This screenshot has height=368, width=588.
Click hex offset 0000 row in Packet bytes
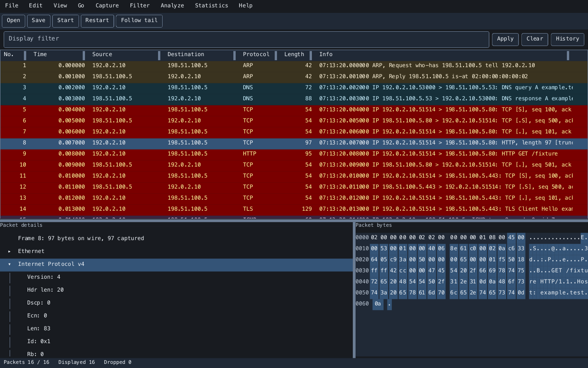(x=472, y=237)
